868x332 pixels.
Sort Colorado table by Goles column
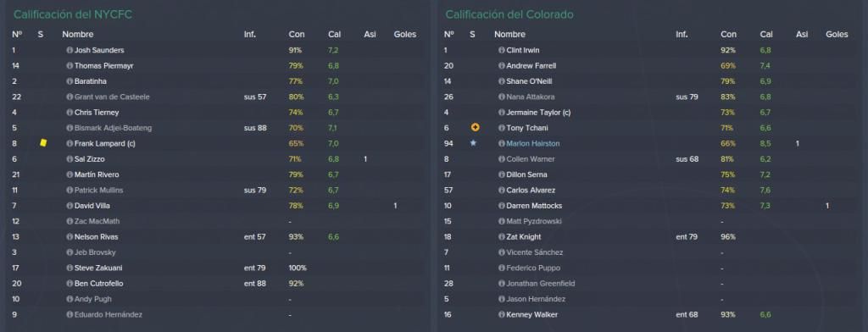[x=837, y=35]
